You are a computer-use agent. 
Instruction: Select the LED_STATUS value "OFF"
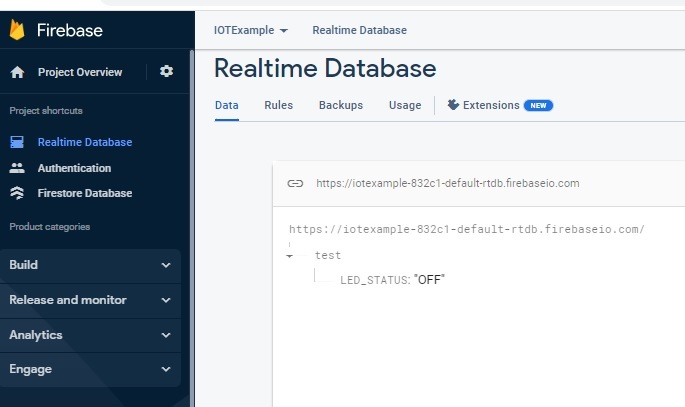pos(429,279)
